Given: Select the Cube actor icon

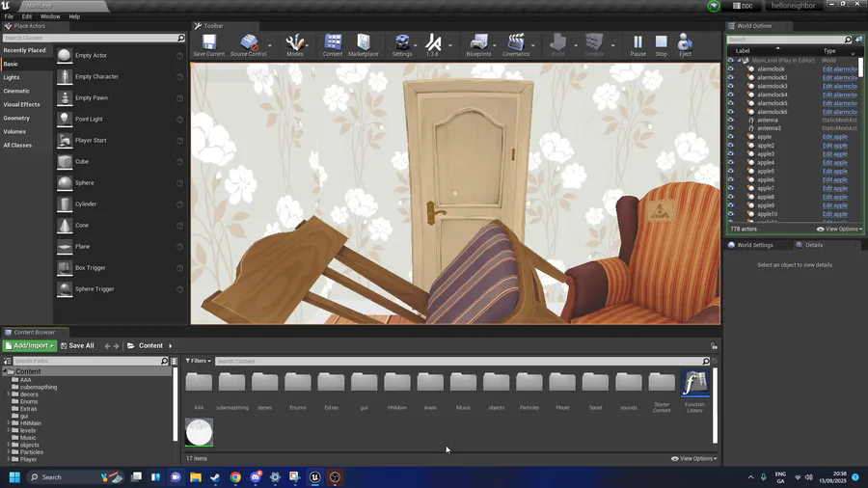Looking at the screenshot, I should [65, 162].
